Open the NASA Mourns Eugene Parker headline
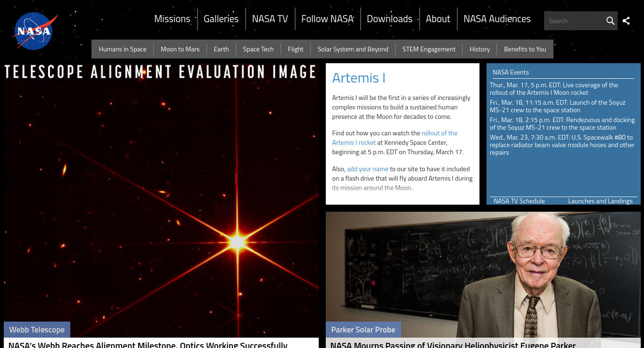 point(453,344)
